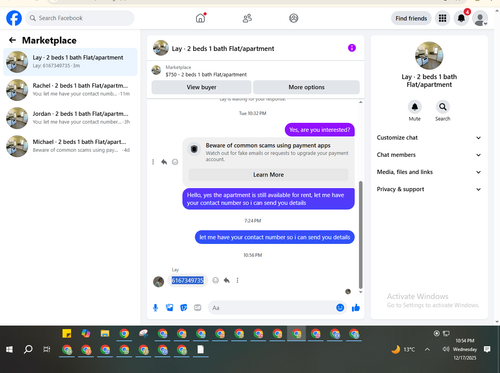Click the shield icon in the scam warning
This screenshot has width=500, height=373.
[194, 149]
